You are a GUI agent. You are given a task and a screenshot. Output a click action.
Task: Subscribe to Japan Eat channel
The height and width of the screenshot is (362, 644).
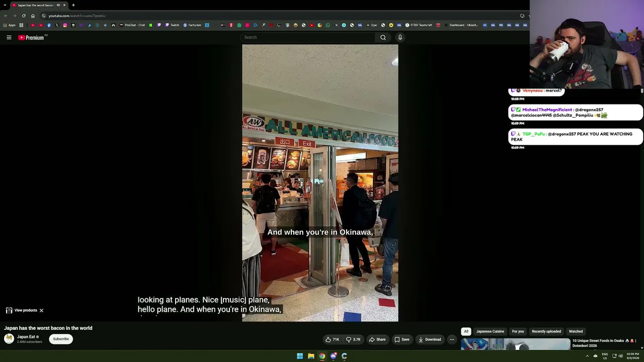[61, 339]
